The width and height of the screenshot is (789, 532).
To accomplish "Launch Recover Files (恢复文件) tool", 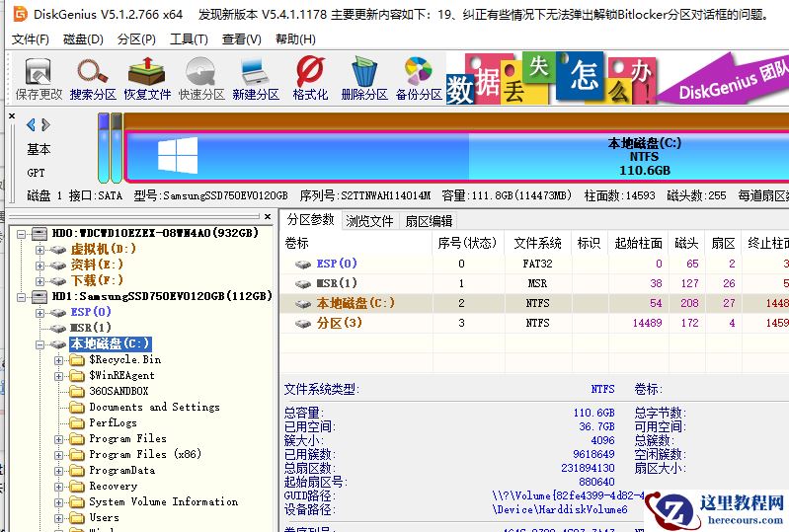I will [x=147, y=78].
